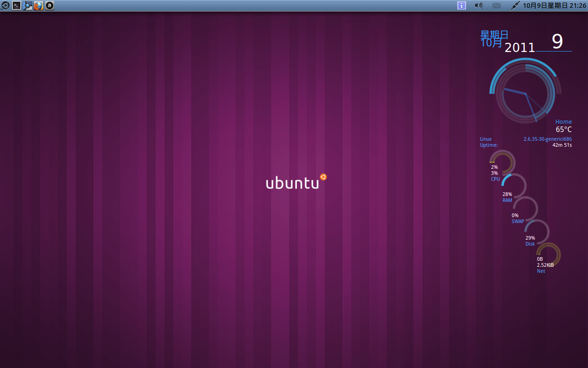
Task: Click the 0% swap value
Action: (515, 215)
